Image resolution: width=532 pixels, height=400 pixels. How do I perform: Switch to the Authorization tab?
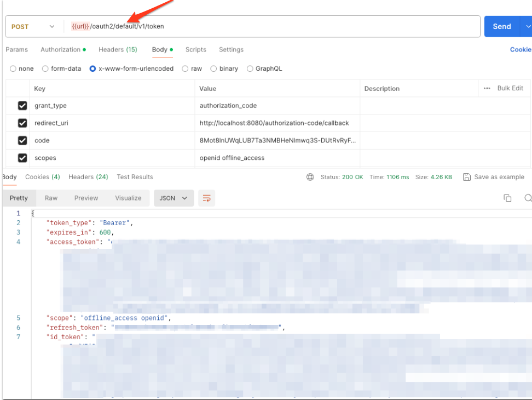(60, 50)
